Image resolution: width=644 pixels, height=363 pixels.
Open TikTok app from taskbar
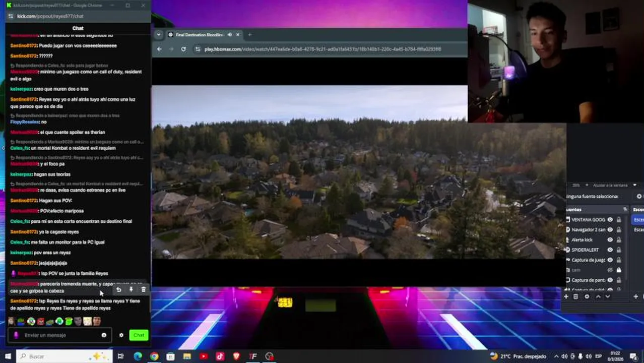coord(220,356)
